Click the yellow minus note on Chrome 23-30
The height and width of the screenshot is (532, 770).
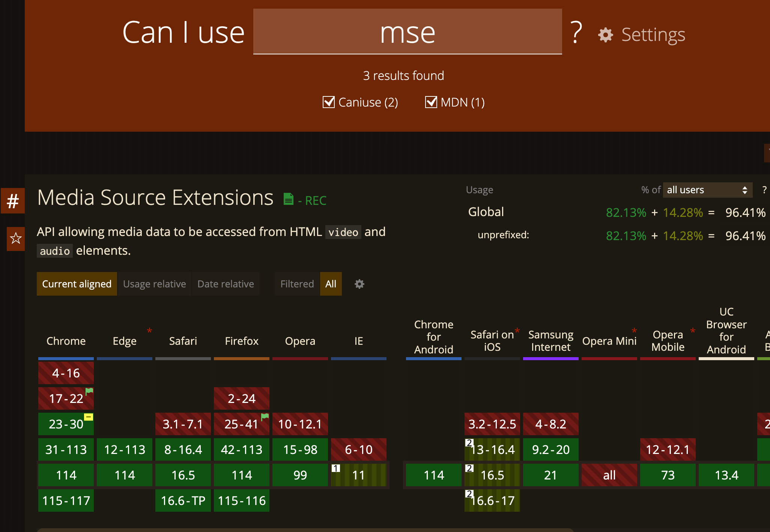(89, 417)
